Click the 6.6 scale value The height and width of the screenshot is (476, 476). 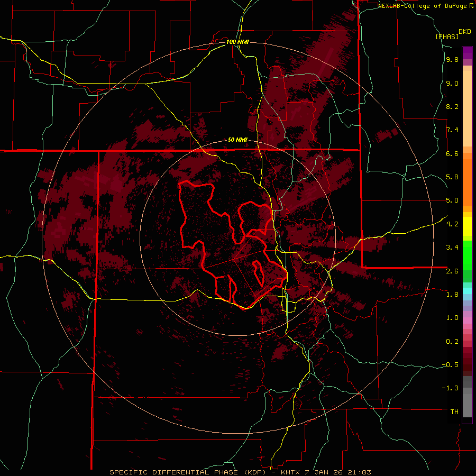point(452,153)
